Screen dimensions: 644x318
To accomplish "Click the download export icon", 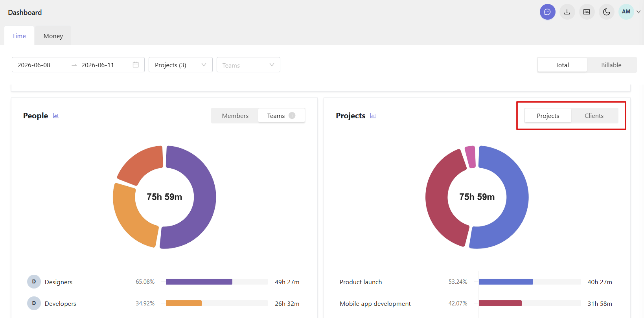I will 567,12.
